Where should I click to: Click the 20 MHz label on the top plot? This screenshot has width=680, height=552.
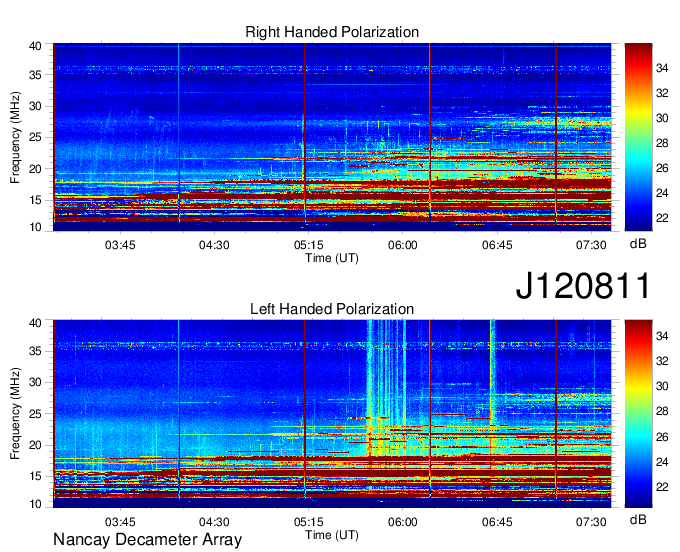point(36,169)
